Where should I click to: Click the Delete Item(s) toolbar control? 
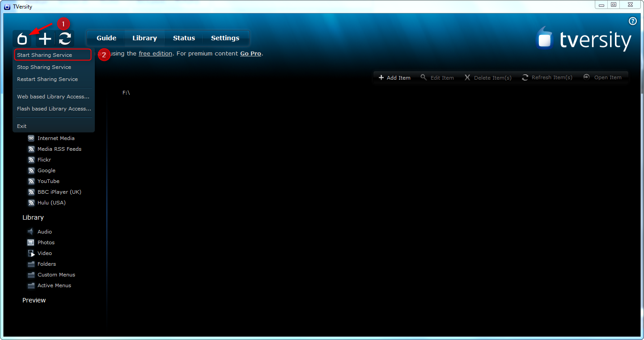tap(488, 77)
